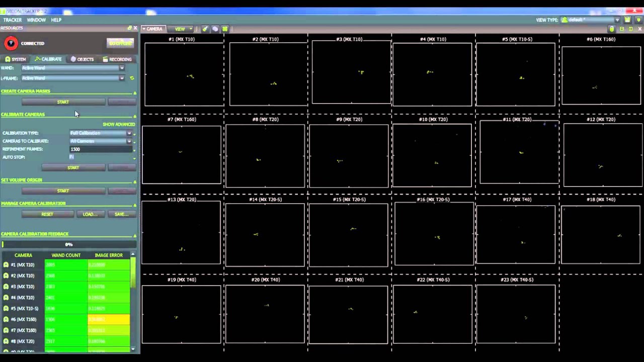This screenshot has height=362, width=644.
Task: Click the lock view icon
Action: 611,29
